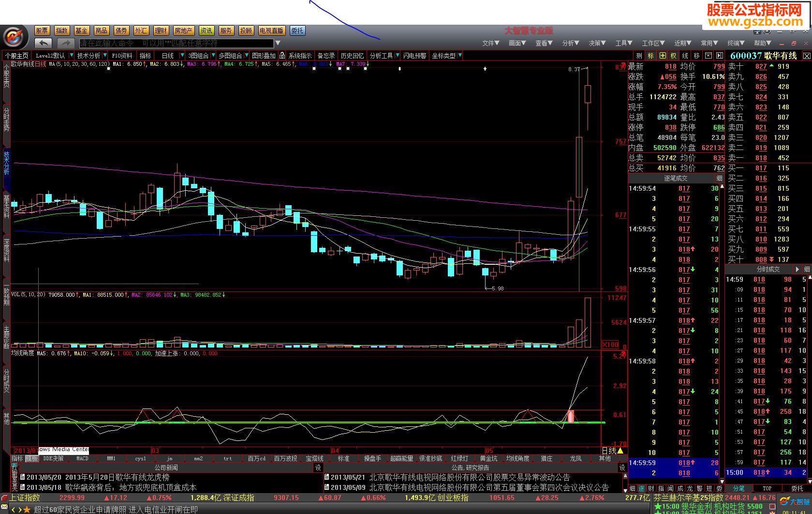Click the skip-to-end panel icon
The width and height of the screenshot is (812, 514).
point(720,56)
